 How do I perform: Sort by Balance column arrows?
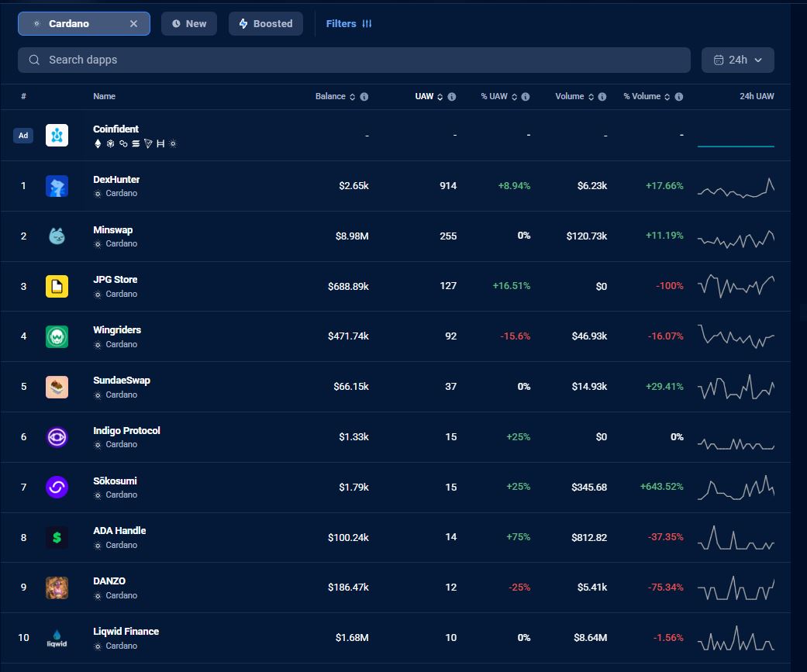[x=352, y=97]
